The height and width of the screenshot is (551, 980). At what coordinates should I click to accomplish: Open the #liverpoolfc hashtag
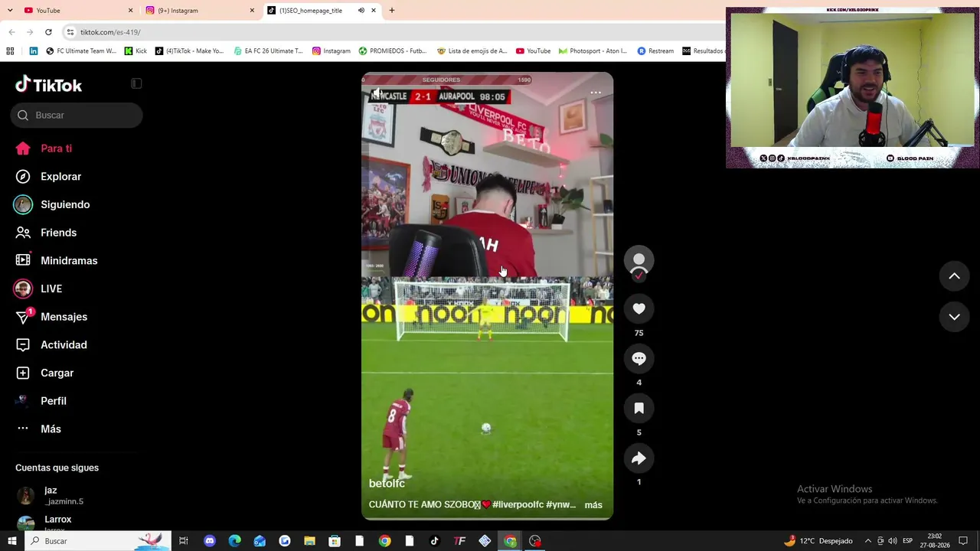point(518,505)
